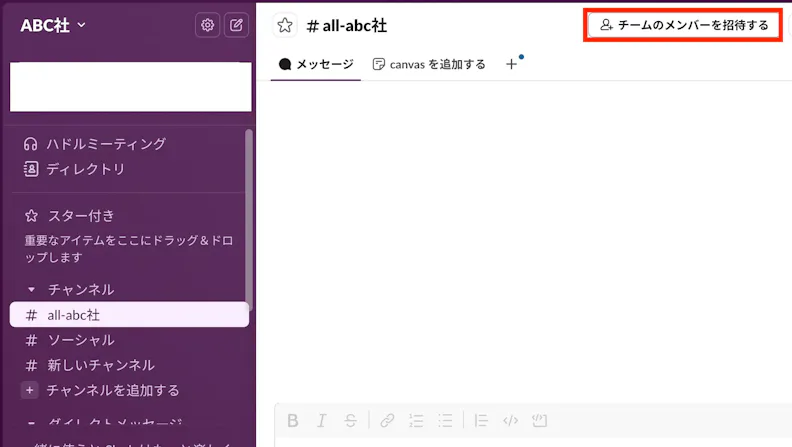
Task: Toggle bold formatting in composer
Action: tap(292, 420)
